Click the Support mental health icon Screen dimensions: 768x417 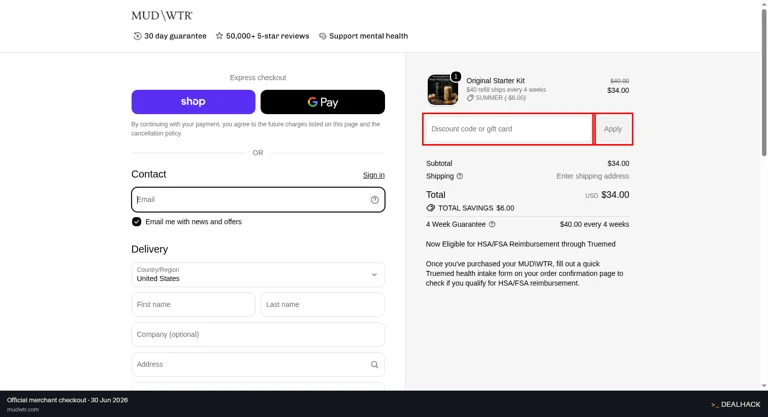pos(322,36)
